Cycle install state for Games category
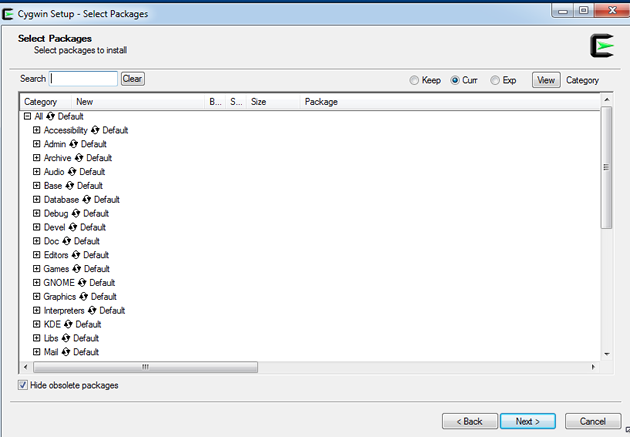Screen dimensions: 630x437 coord(76,269)
